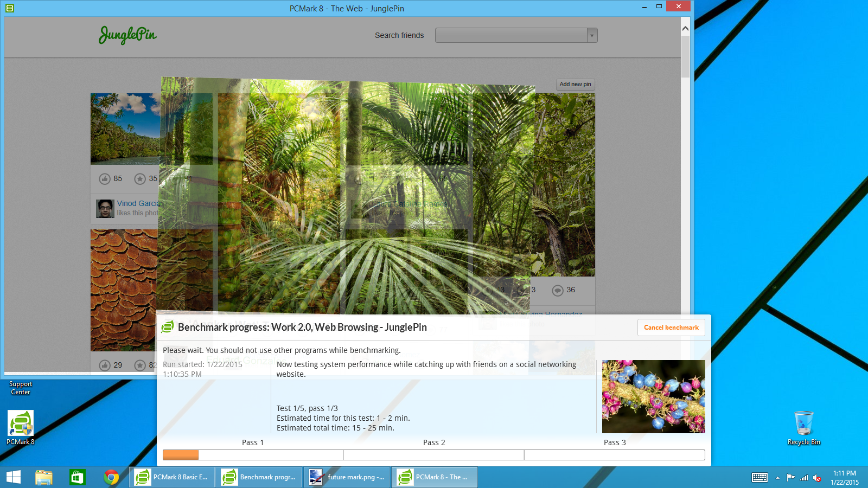Open the Recycle Bin

pyautogui.click(x=803, y=423)
